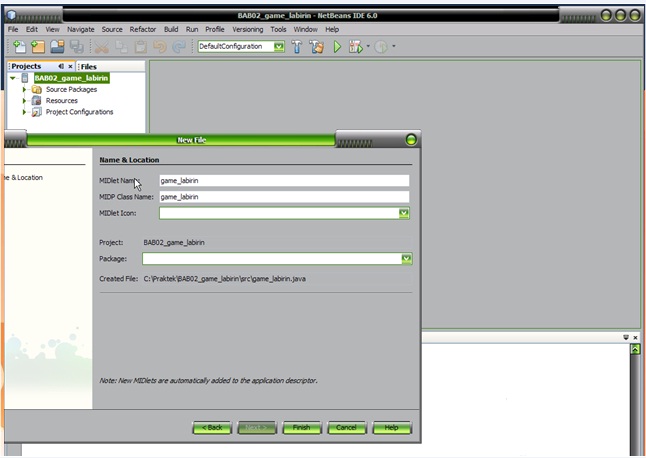
Task: Click the Cut scissors icon
Action: (101, 47)
